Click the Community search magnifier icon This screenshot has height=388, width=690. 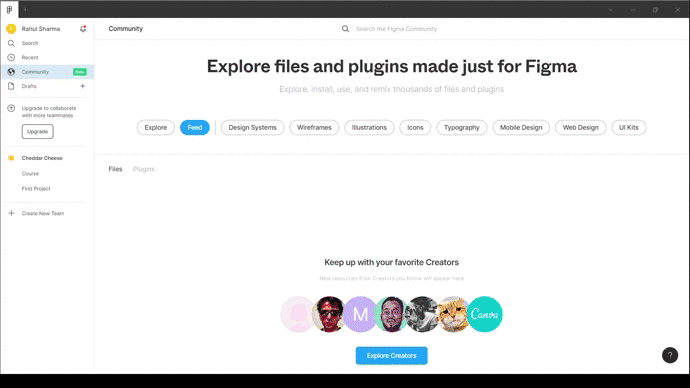[x=345, y=29]
